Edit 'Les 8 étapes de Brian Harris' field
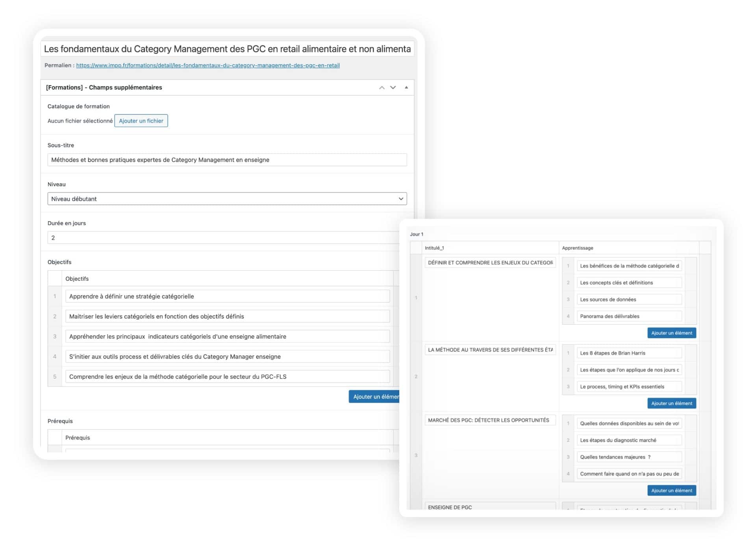Screen dimensions: 756x556 click(x=628, y=353)
